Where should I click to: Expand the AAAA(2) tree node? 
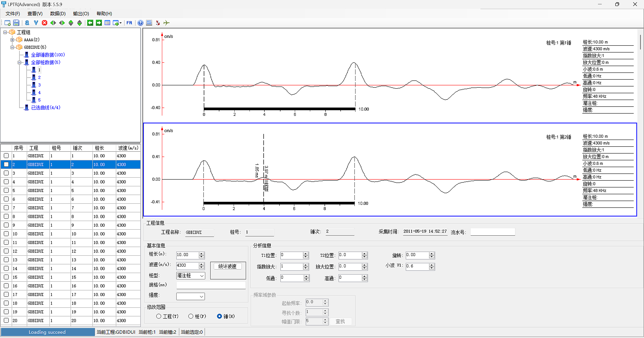tap(12, 40)
